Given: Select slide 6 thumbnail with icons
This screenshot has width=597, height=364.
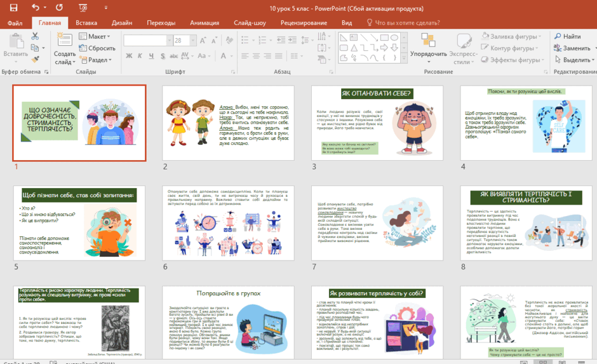Looking at the screenshot, I should click(x=228, y=223).
